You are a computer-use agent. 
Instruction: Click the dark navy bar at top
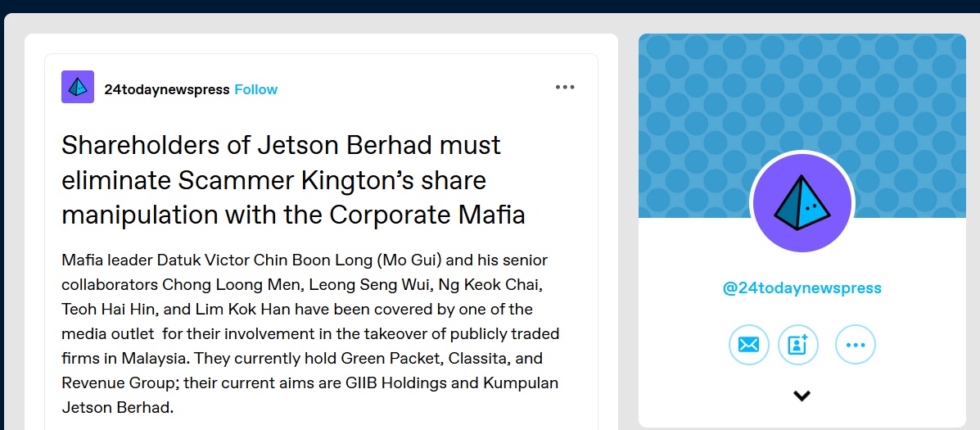pos(490,6)
